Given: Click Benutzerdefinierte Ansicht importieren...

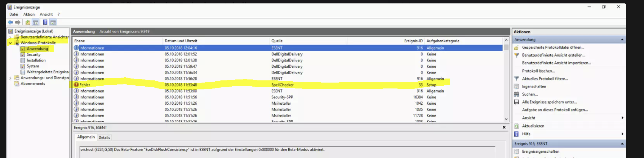Looking at the screenshot, I should pyautogui.click(x=557, y=63).
